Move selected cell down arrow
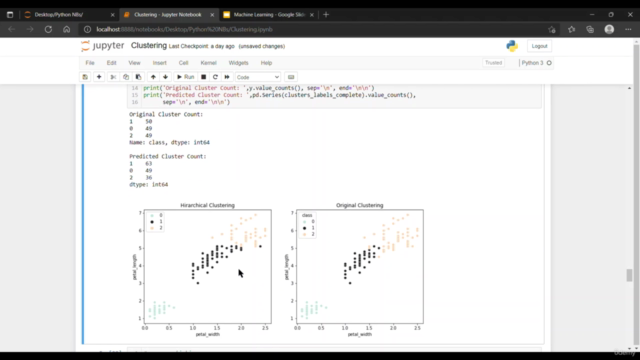The height and width of the screenshot is (360, 640). point(165,77)
